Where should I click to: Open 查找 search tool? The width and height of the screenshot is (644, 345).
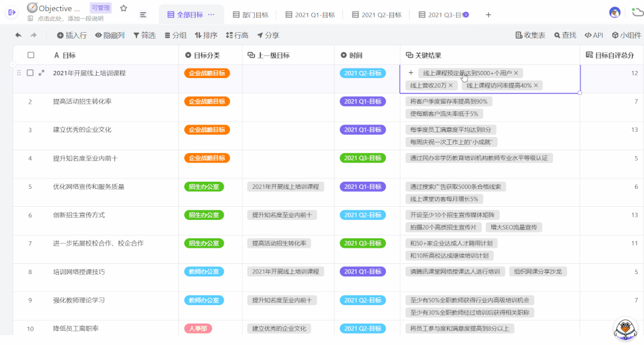point(565,35)
